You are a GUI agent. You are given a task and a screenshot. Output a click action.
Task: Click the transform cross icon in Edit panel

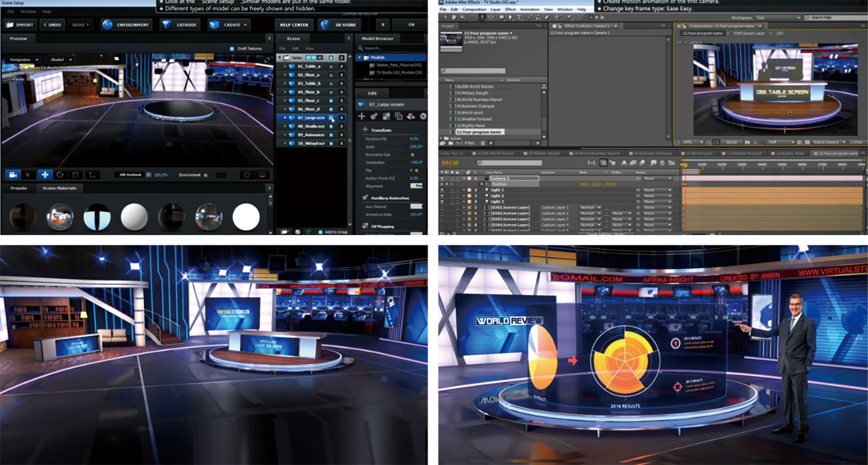click(362, 116)
